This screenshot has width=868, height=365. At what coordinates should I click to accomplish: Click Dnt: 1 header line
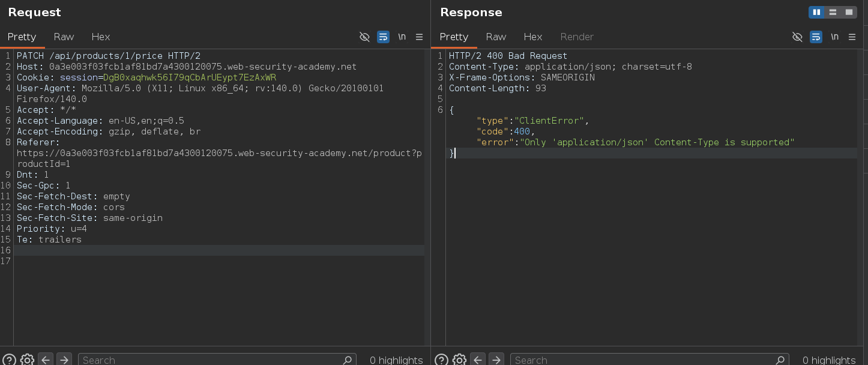pyautogui.click(x=33, y=175)
